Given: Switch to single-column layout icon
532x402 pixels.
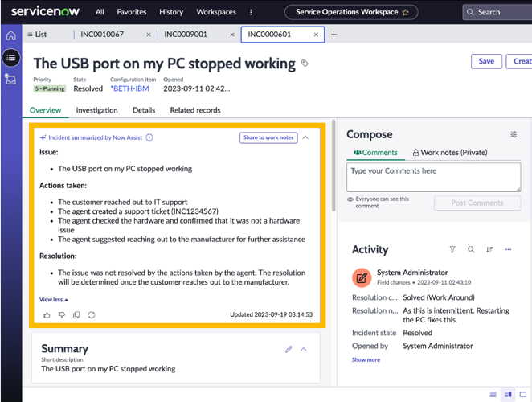Looking at the screenshot, I should [x=493, y=394].
